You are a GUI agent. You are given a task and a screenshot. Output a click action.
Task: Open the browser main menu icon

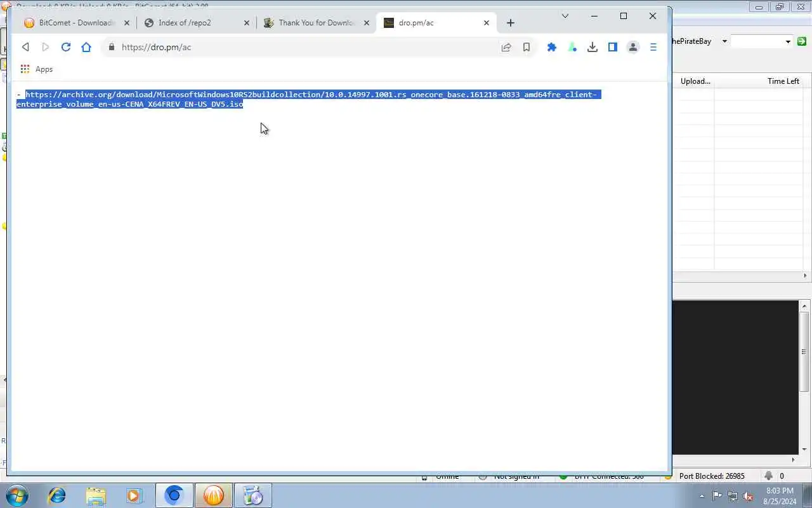[653, 47]
